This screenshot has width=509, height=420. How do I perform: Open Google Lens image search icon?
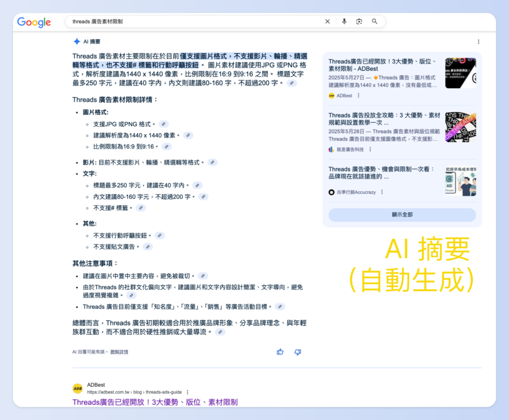[x=359, y=21]
